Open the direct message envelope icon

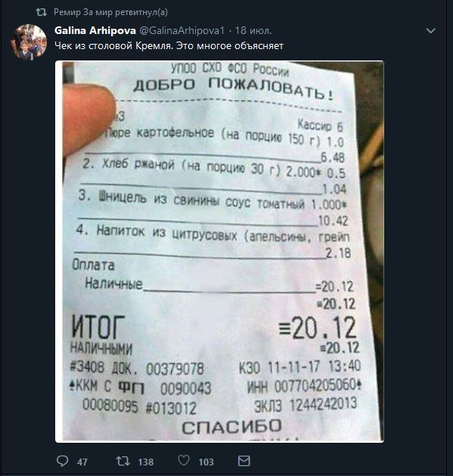pyautogui.click(x=244, y=461)
